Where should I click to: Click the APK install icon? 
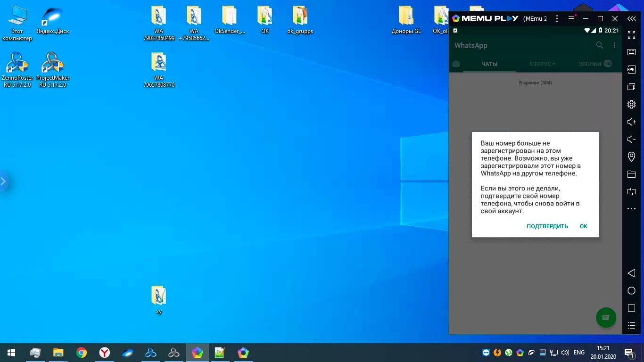[x=631, y=70]
